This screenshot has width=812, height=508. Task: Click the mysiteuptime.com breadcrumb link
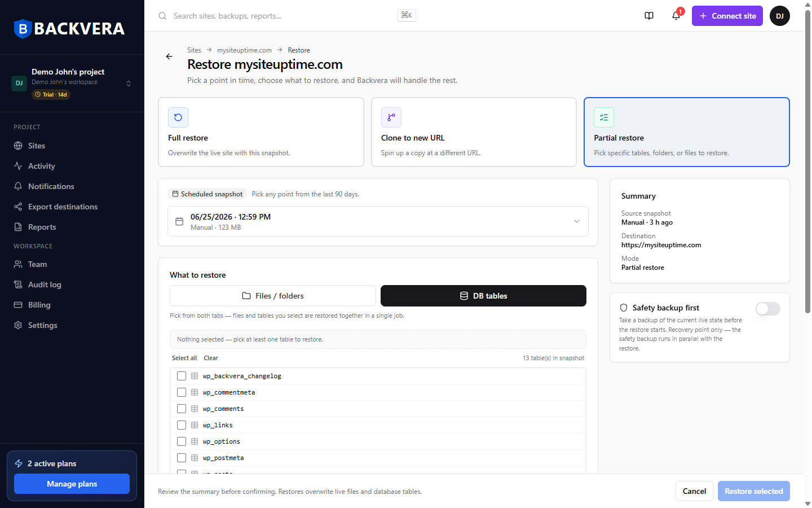[x=244, y=50]
